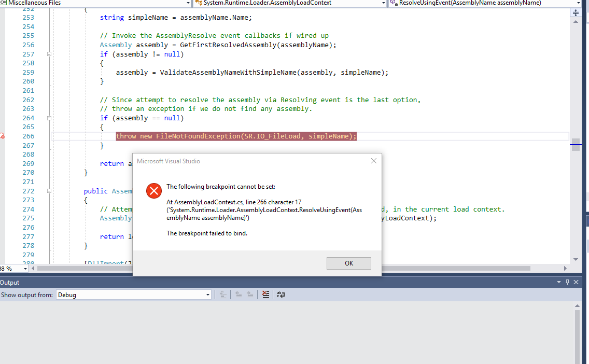Click the editor horizontal scrollbar thumb

coord(284,269)
